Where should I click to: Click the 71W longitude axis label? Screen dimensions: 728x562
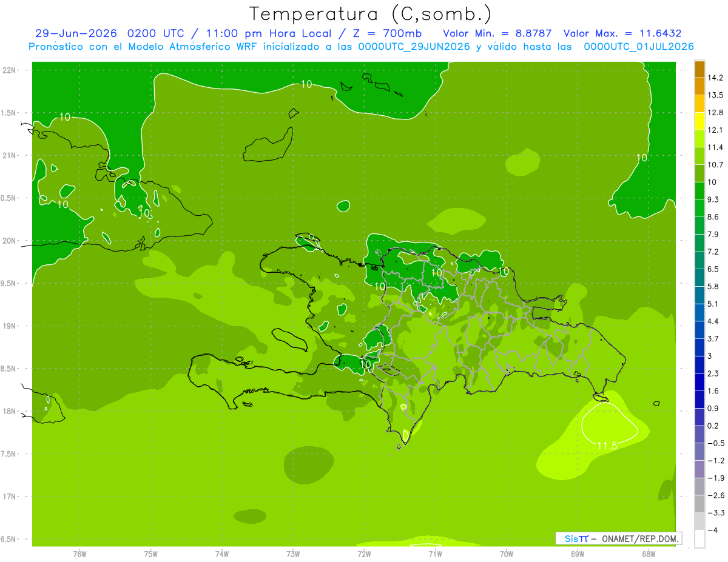pos(435,554)
